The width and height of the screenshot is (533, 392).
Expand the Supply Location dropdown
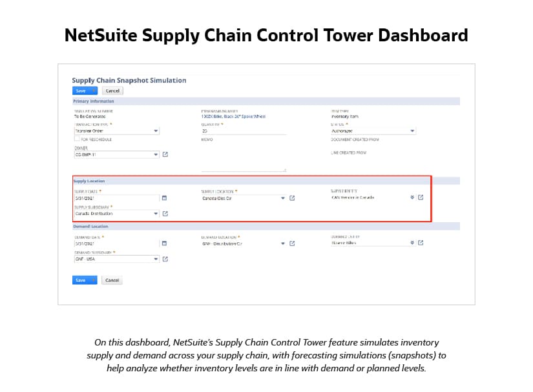point(283,198)
